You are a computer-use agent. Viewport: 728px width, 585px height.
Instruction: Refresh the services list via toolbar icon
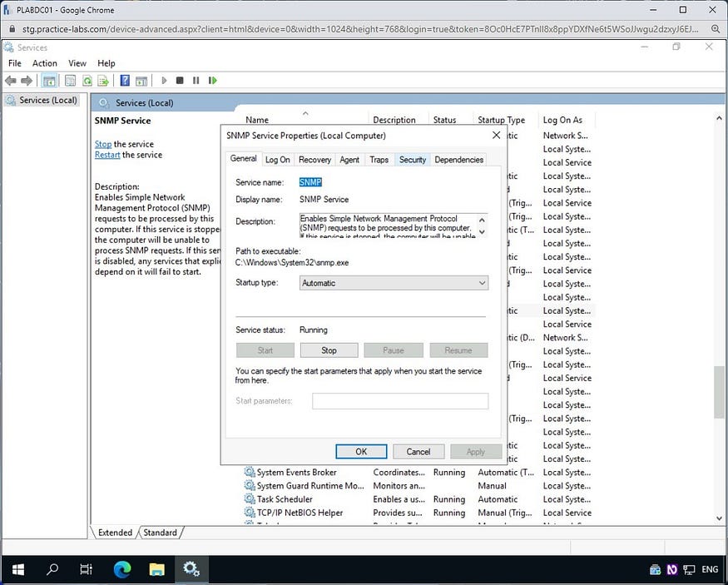click(87, 81)
